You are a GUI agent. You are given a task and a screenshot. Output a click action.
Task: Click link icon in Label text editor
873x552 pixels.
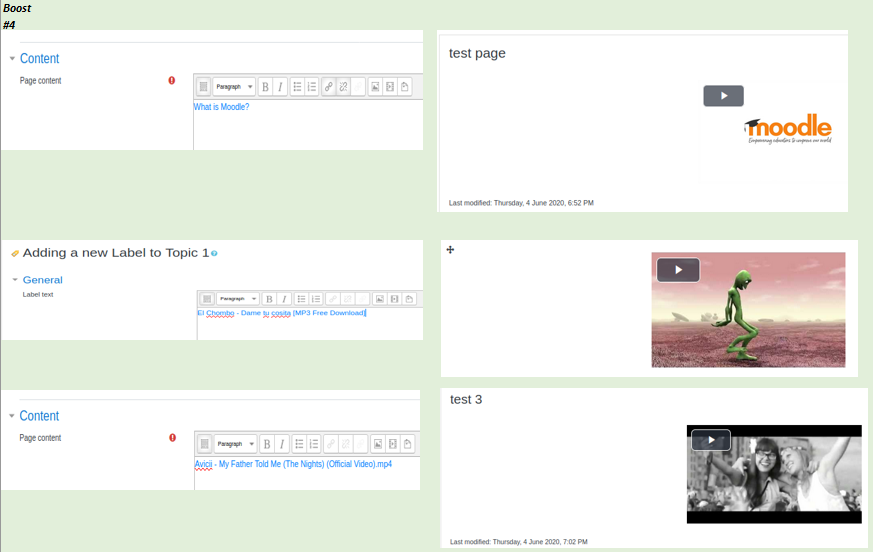tap(332, 299)
